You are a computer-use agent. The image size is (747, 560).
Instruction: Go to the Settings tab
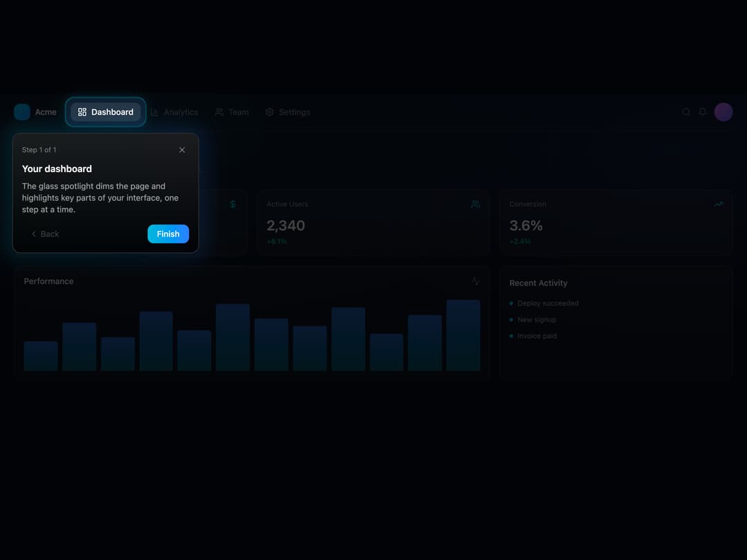(288, 112)
